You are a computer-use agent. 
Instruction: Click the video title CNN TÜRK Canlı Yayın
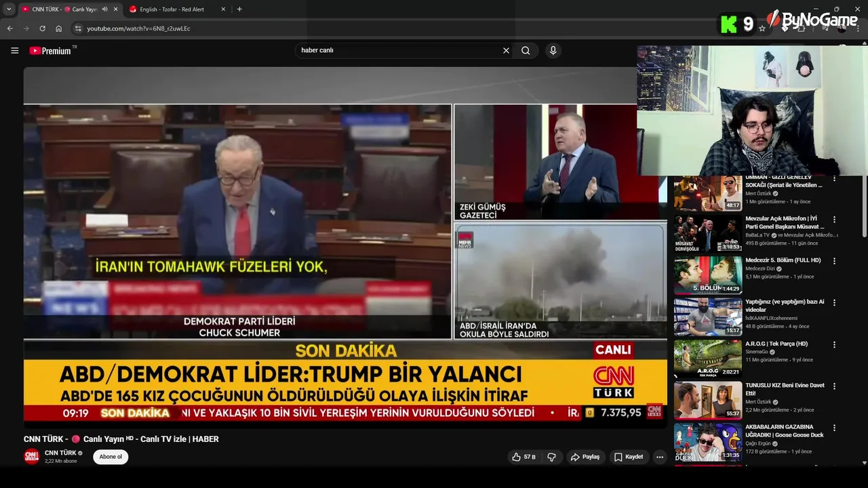click(121, 439)
